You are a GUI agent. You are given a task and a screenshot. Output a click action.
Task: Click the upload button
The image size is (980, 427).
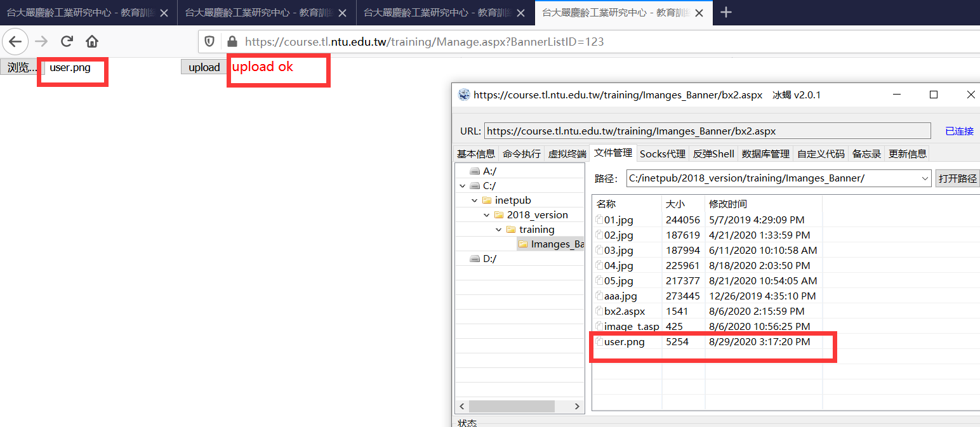click(x=204, y=67)
